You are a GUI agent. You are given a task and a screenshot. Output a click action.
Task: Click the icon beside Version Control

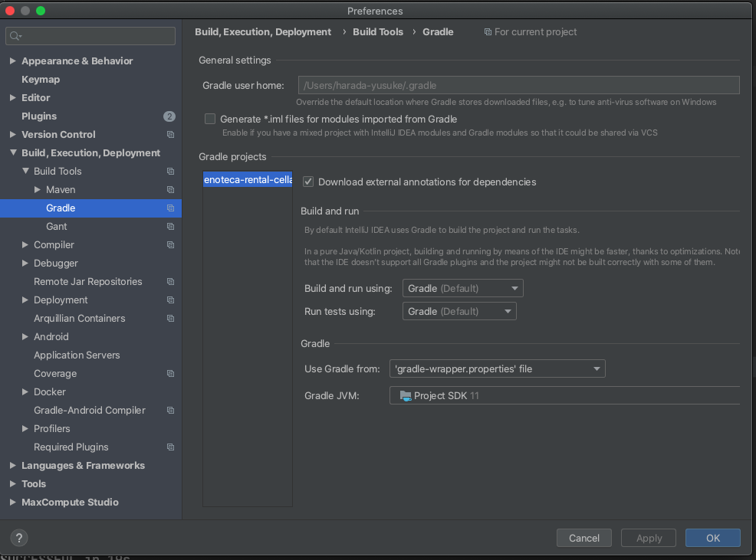[170, 134]
